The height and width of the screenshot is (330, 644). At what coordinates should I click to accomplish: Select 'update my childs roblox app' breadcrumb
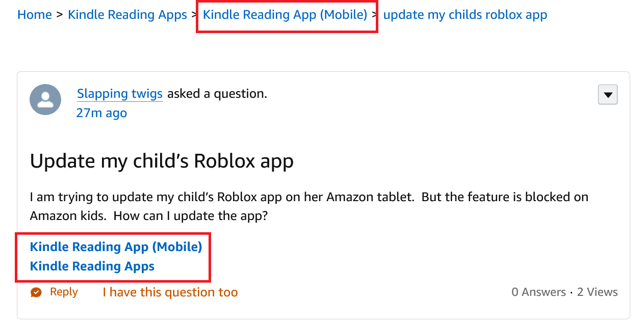[x=465, y=14]
